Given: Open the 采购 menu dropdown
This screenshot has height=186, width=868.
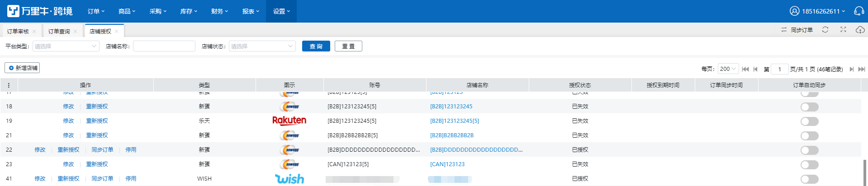Looking at the screenshot, I should click(158, 11).
